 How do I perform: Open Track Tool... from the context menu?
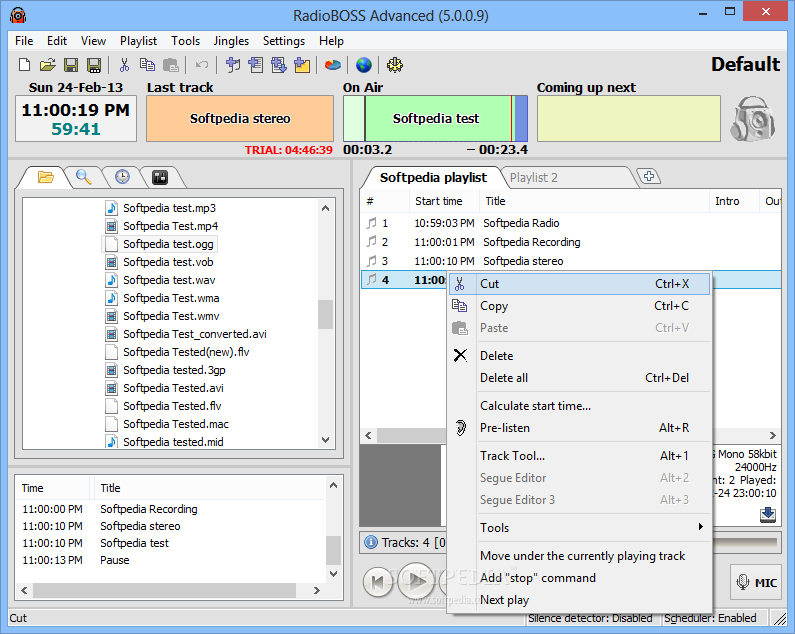click(x=580, y=456)
